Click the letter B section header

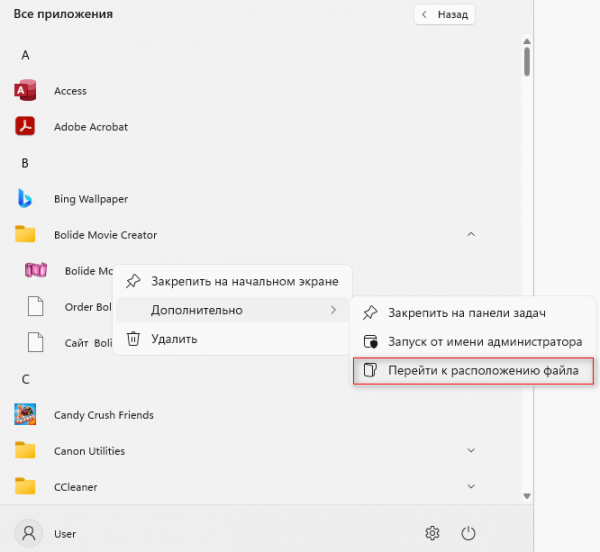pyautogui.click(x=25, y=163)
